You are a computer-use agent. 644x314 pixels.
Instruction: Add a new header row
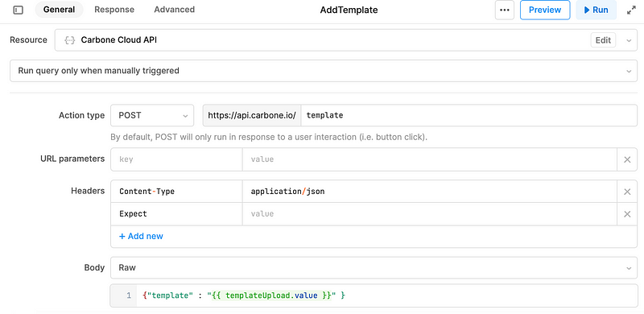(141, 236)
